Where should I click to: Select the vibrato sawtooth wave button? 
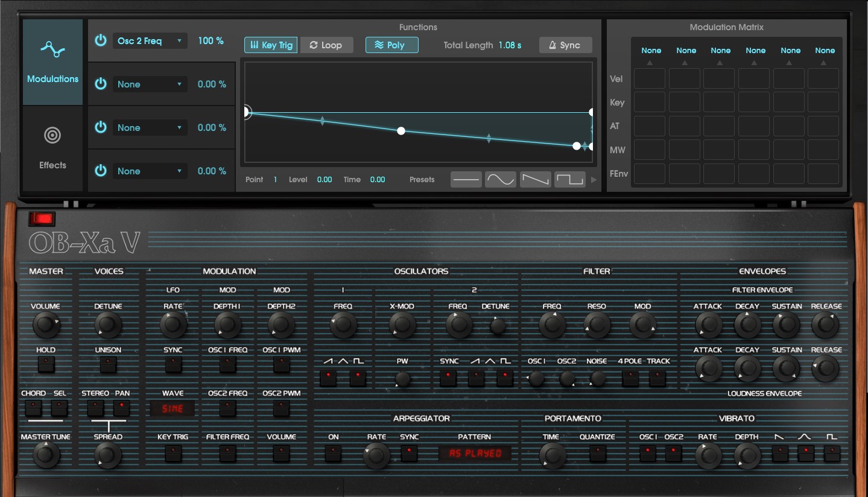780,452
